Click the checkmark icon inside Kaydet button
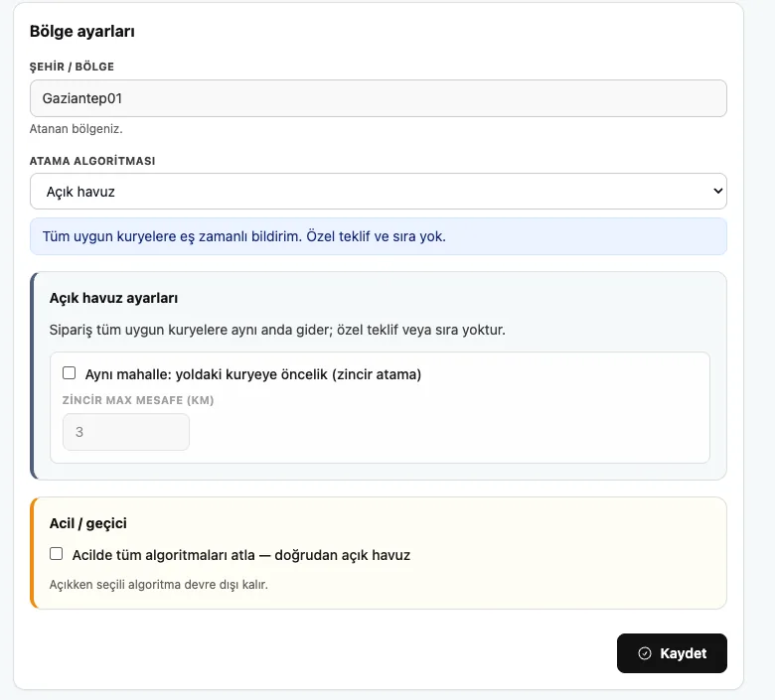 click(645, 653)
